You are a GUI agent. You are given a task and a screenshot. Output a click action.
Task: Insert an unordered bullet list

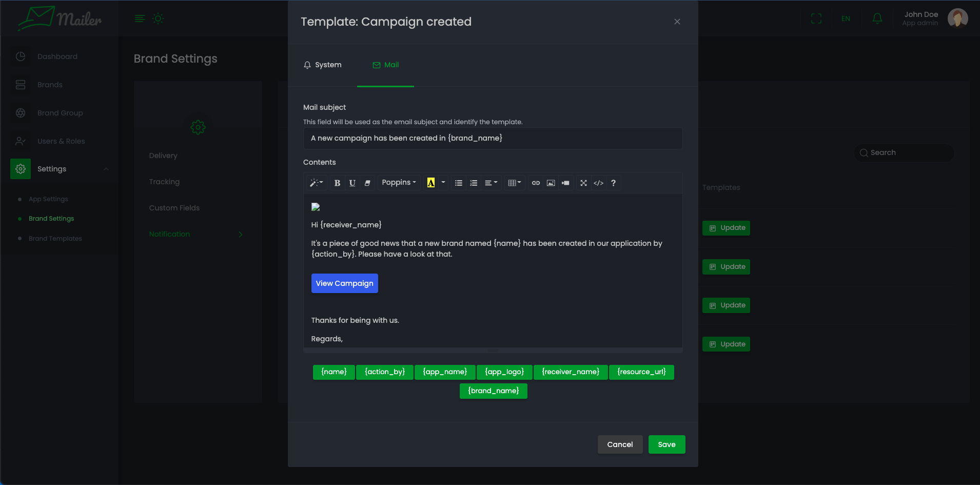tap(459, 183)
